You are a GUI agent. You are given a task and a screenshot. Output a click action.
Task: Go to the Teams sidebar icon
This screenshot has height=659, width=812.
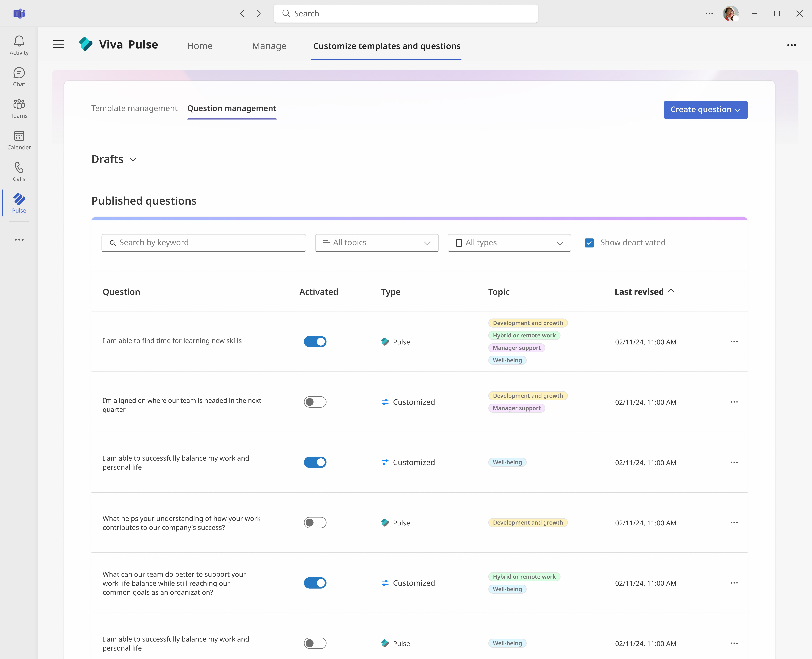(x=19, y=109)
